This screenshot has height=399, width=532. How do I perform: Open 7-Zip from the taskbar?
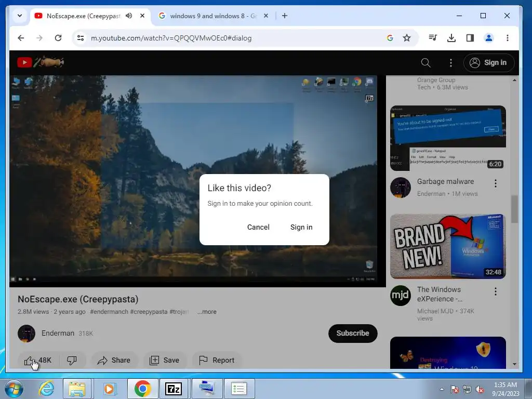[174, 389]
